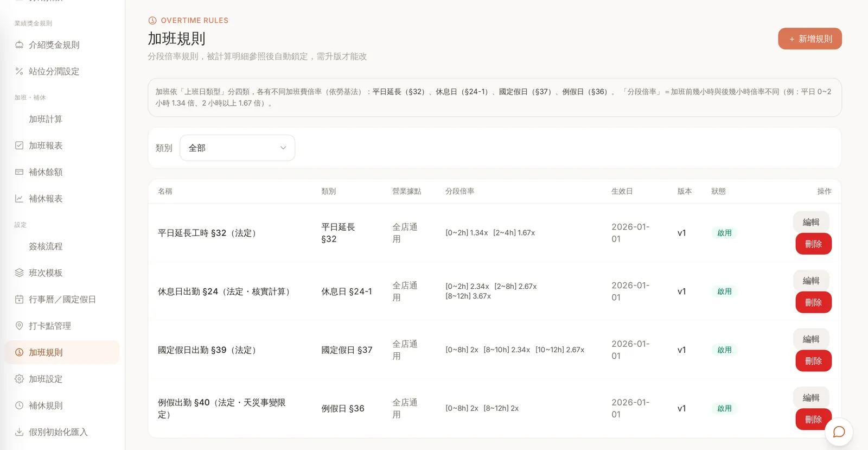Image resolution: width=868 pixels, height=450 pixels.
Task: Go to 簽核流程 in the sidebar
Action: click(x=46, y=246)
